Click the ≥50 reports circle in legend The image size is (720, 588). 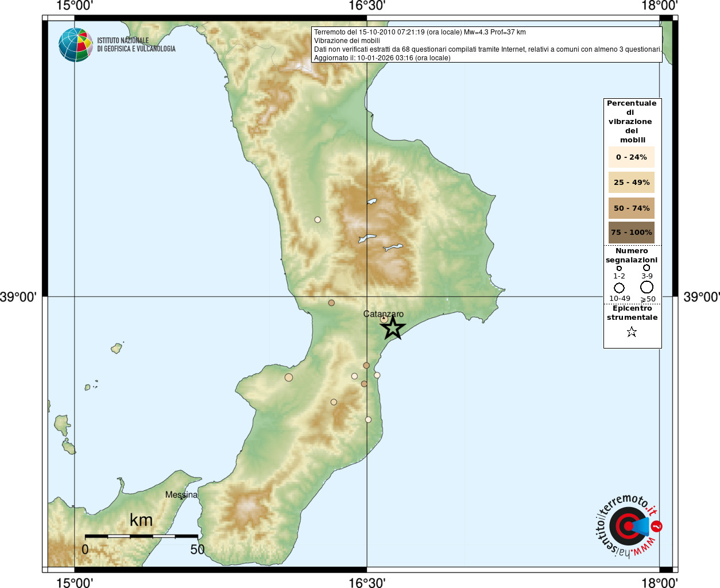[647, 287]
